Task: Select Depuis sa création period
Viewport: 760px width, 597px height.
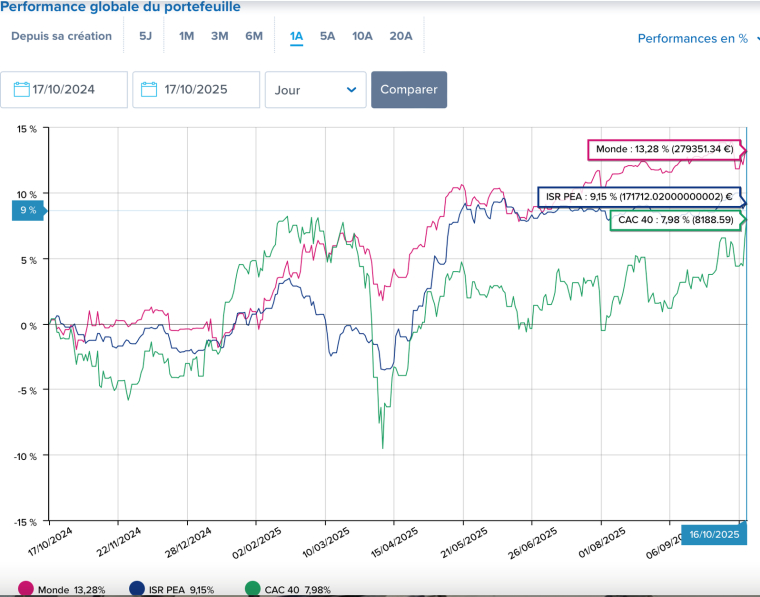Action: click(61, 37)
